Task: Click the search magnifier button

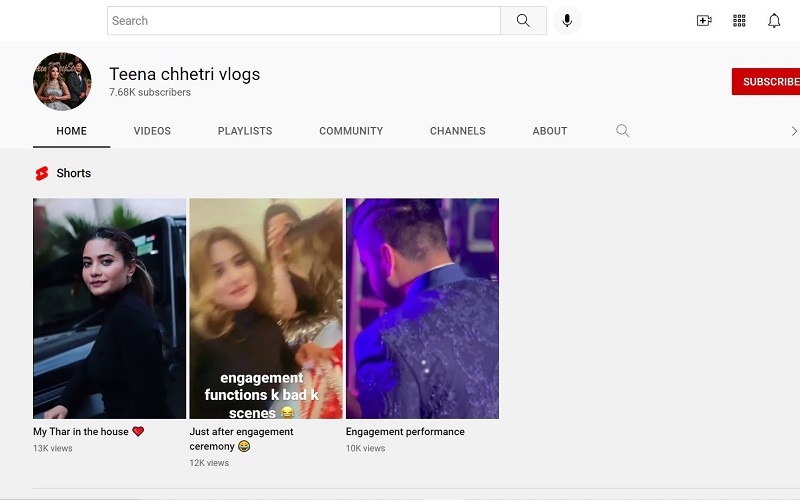Action: (523, 21)
